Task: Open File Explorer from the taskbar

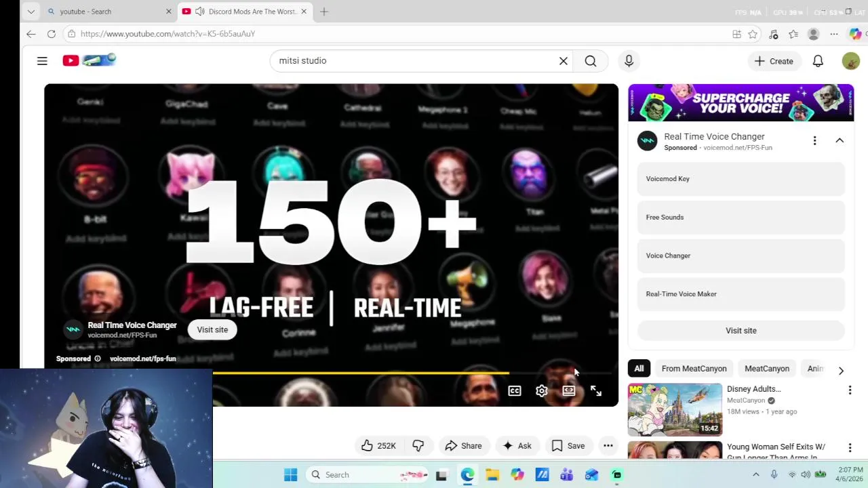Action: 492,475
